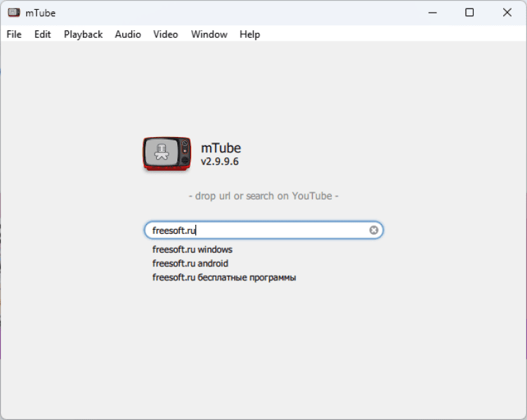Minimize the mTube window
This screenshot has height=420, width=527.
tap(433, 13)
